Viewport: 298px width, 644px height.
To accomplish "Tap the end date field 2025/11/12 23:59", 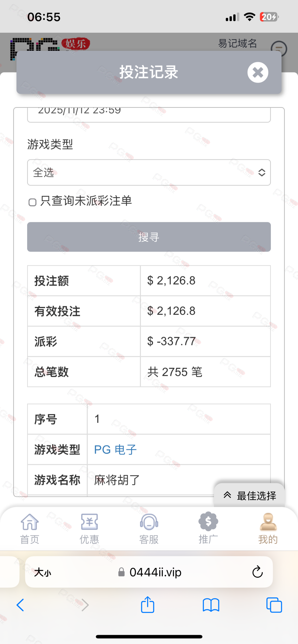I will (x=149, y=114).
